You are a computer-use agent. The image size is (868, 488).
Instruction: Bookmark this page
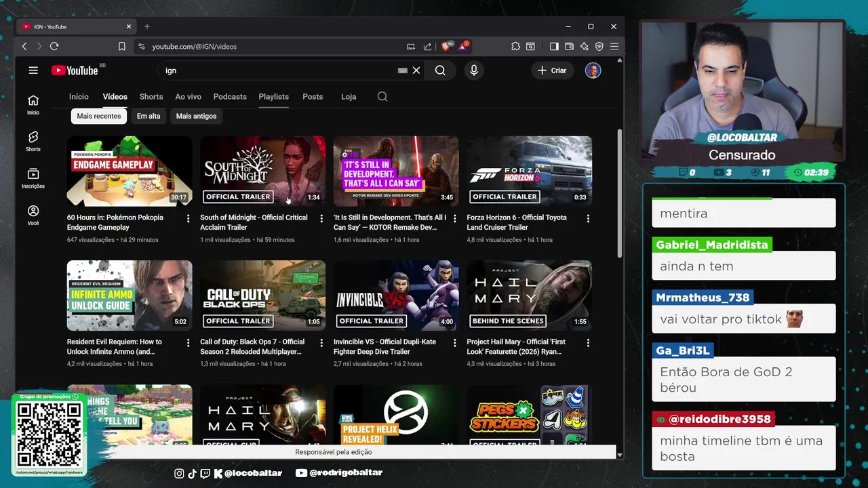pyautogui.click(x=122, y=46)
